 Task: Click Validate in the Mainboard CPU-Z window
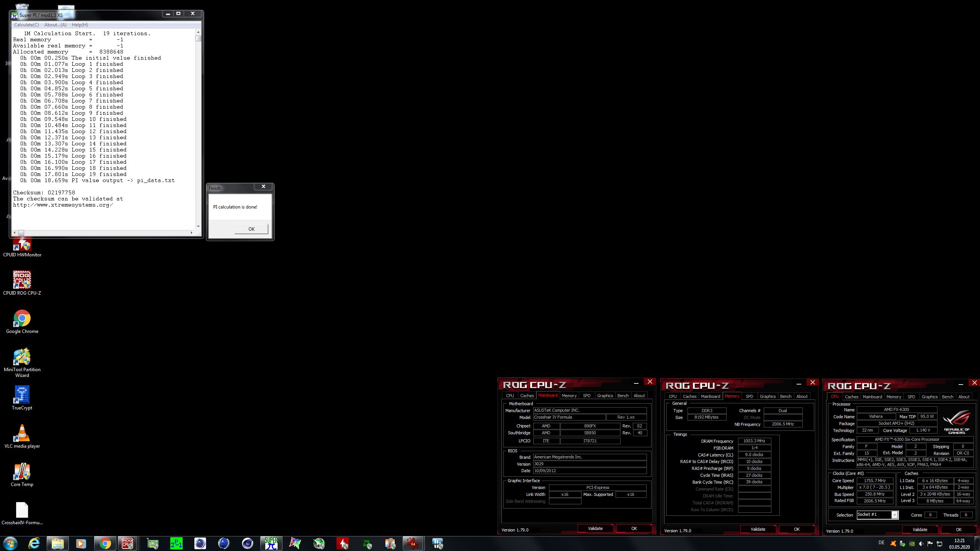point(595,528)
